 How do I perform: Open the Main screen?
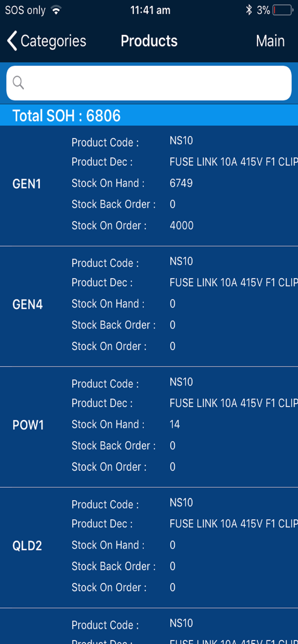coord(270,41)
